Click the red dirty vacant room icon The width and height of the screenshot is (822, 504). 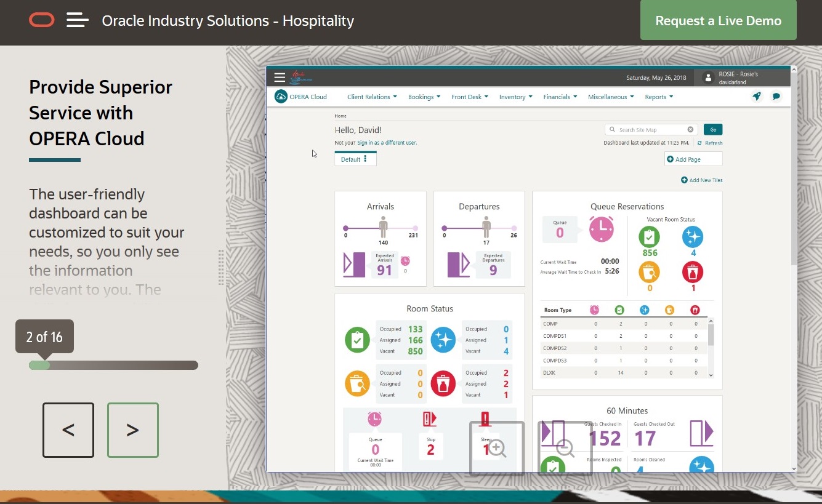(693, 272)
